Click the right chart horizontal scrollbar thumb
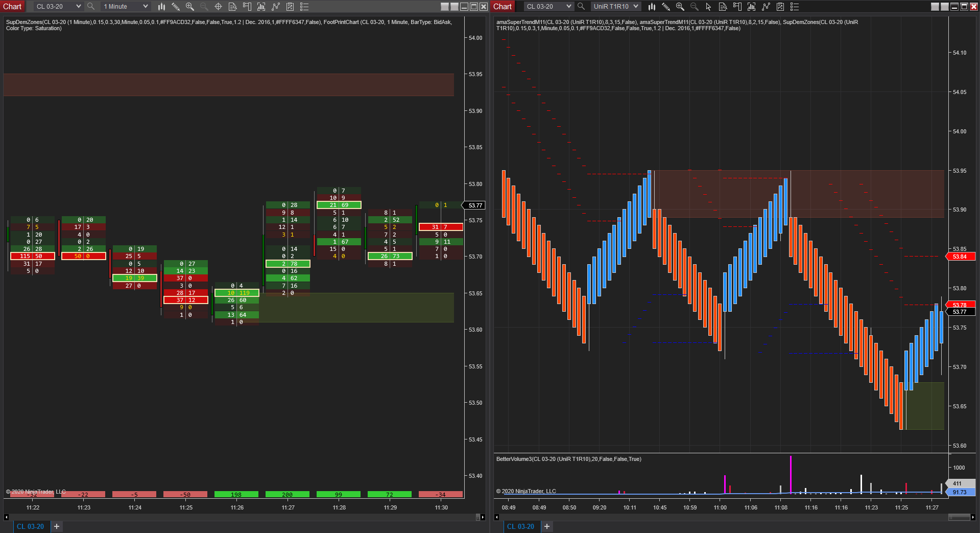The image size is (980, 533). coord(960,517)
